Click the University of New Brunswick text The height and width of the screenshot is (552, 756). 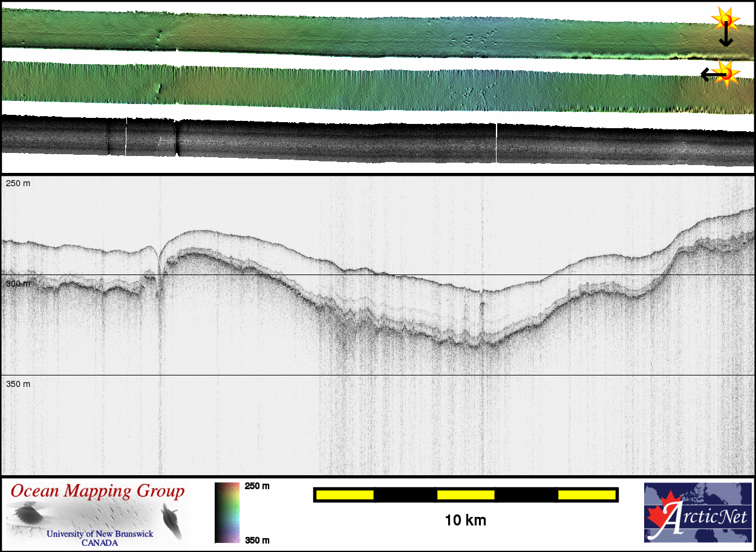tap(100, 534)
